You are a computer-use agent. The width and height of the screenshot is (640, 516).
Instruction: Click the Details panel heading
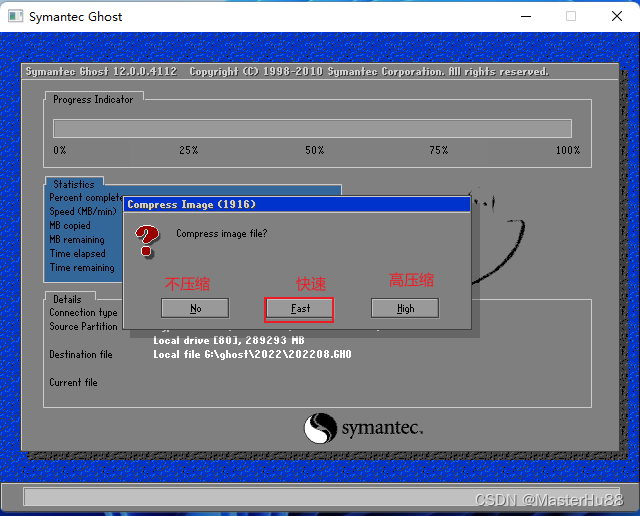point(67,299)
